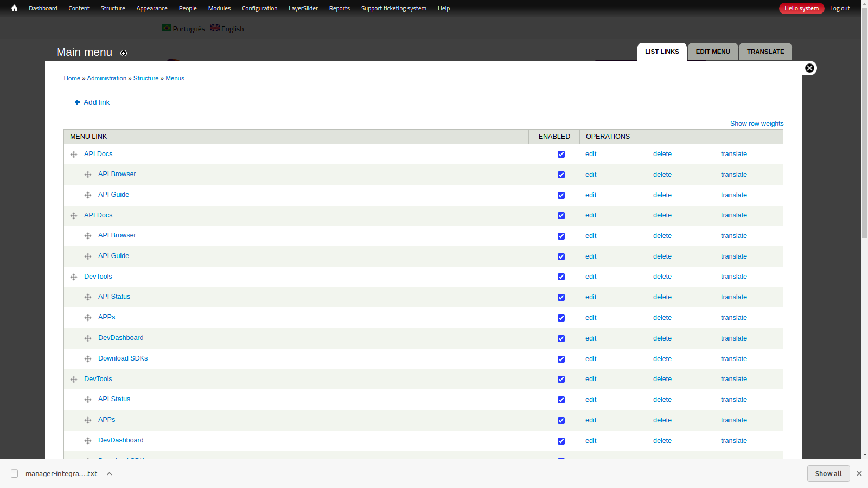The width and height of the screenshot is (868, 488).
Task: Open the Structure menu in the toolbar
Action: pos(113,8)
